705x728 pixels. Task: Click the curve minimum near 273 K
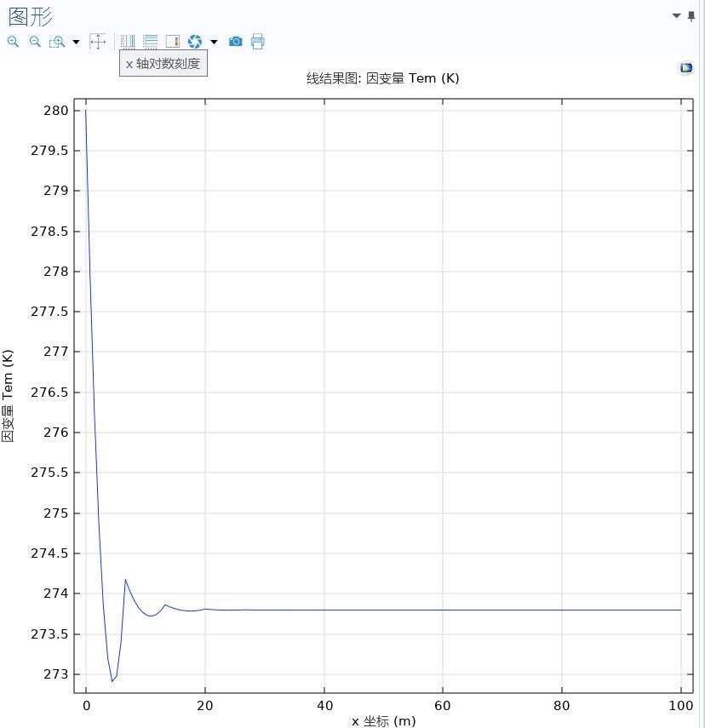[112, 681]
